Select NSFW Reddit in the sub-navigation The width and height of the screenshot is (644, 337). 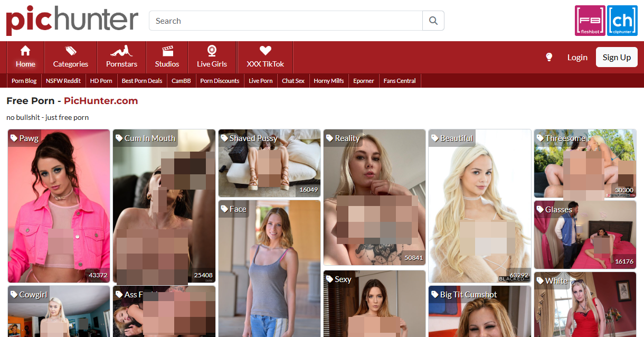(x=63, y=81)
